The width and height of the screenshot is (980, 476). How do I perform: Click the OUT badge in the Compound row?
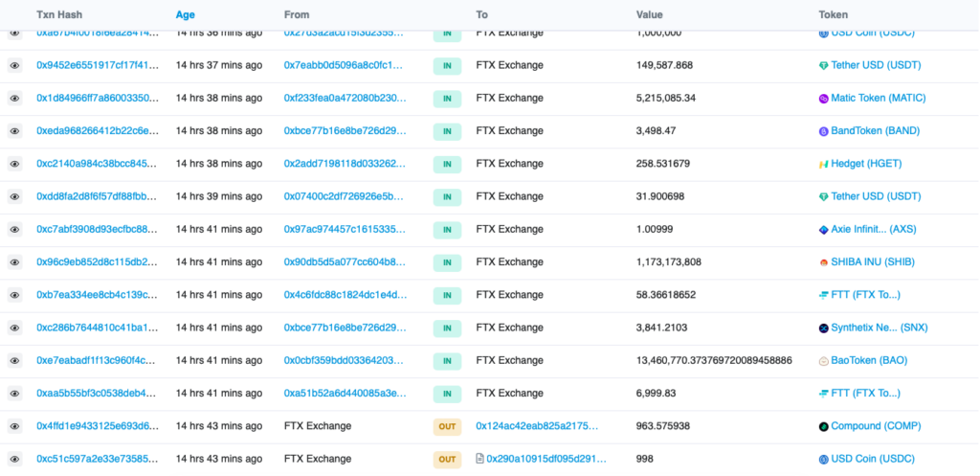click(447, 426)
